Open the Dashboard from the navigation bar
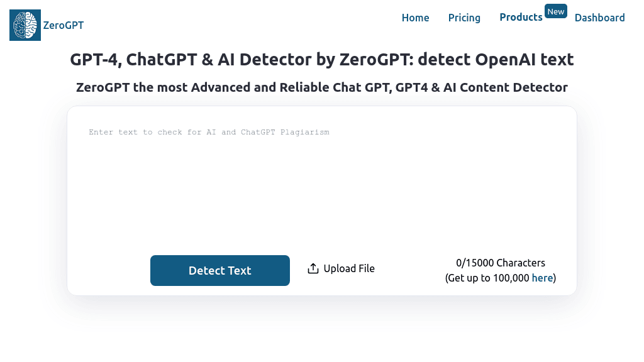 point(599,18)
